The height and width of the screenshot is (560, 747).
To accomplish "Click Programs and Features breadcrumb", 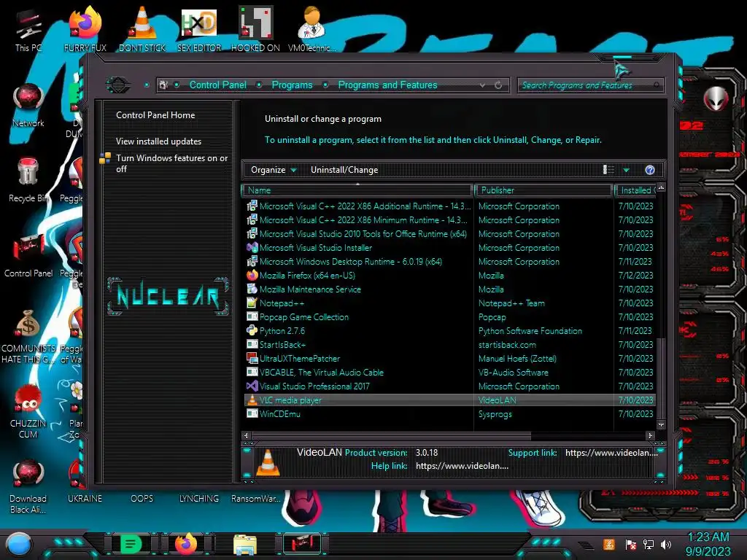I will pos(387,85).
